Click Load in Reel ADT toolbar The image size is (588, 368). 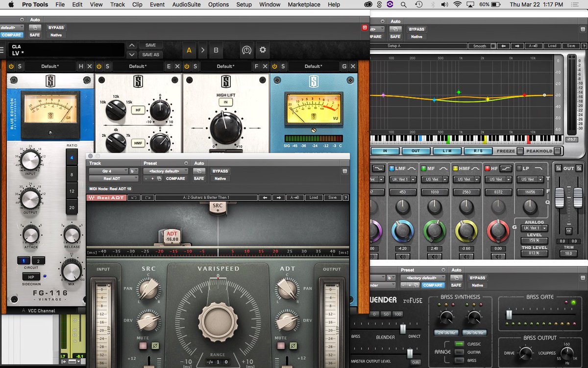click(x=314, y=198)
